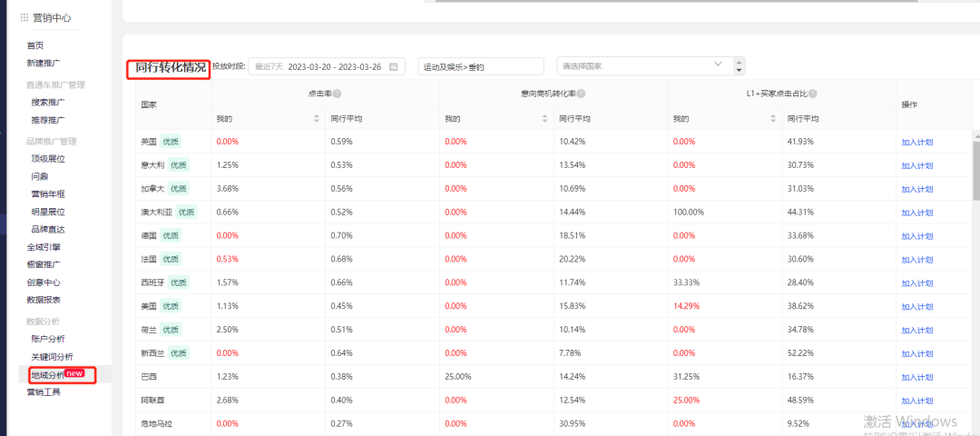
Task: Open 问鼎 in sidebar
Action: 39,176
